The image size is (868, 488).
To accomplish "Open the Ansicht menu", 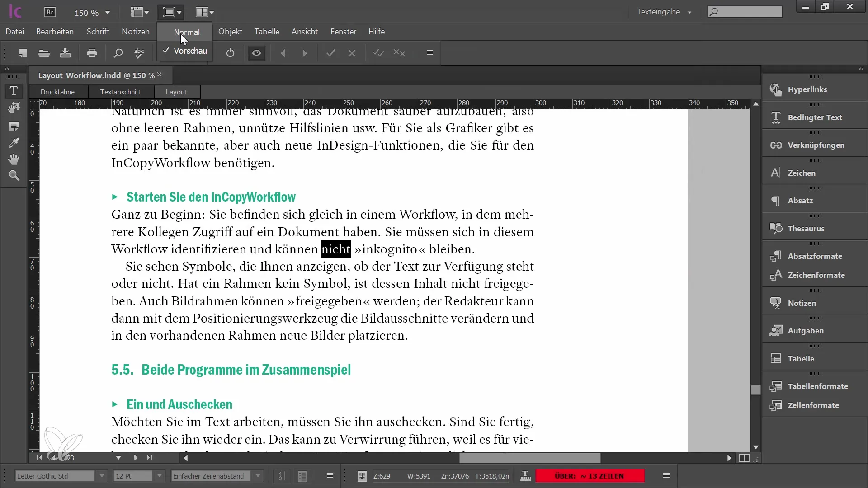I will tap(304, 31).
